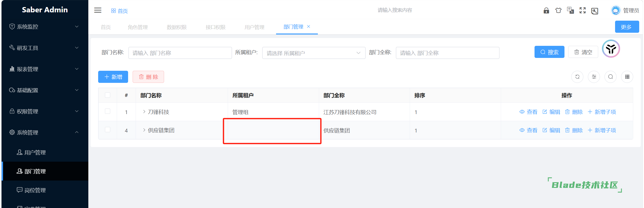This screenshot has width=644, height=208.
Task: Switch to the 用户管理 tab
Action: (x=254, y=27)
